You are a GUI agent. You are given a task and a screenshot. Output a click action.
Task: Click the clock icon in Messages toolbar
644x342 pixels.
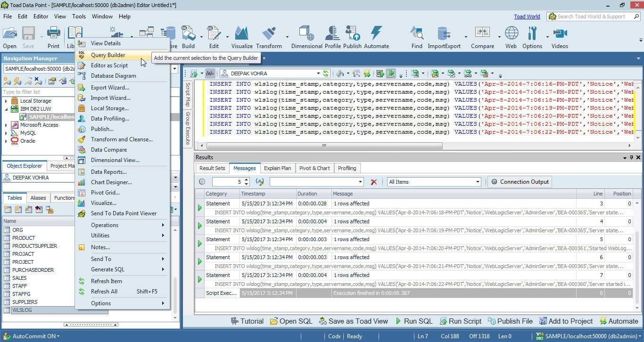202,182
